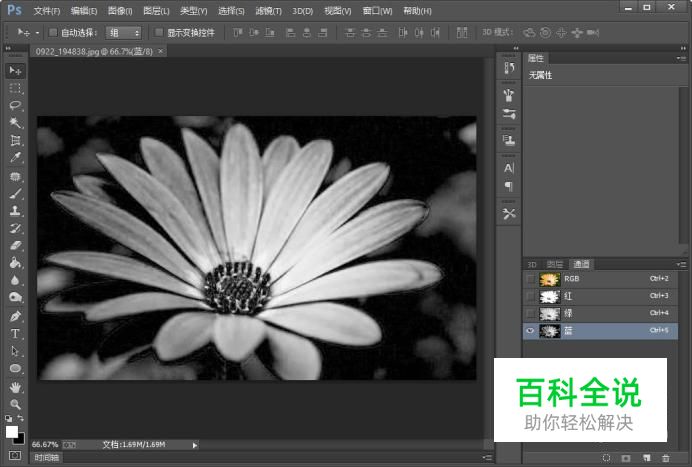
Task: Open the 组 auto-select dropdown
Action: click(x=124, y=33)
